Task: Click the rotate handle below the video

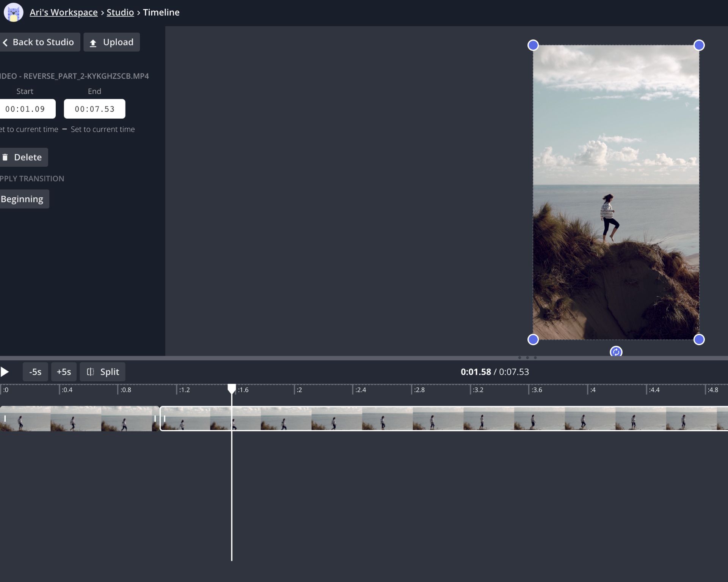Action: pyautogui.click(x=616, y=352)
